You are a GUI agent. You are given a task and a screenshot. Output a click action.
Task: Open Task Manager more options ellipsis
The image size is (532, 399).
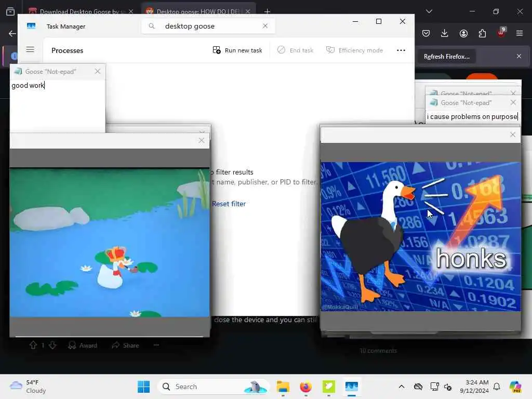pyautogui.click(x=401, y=50)
